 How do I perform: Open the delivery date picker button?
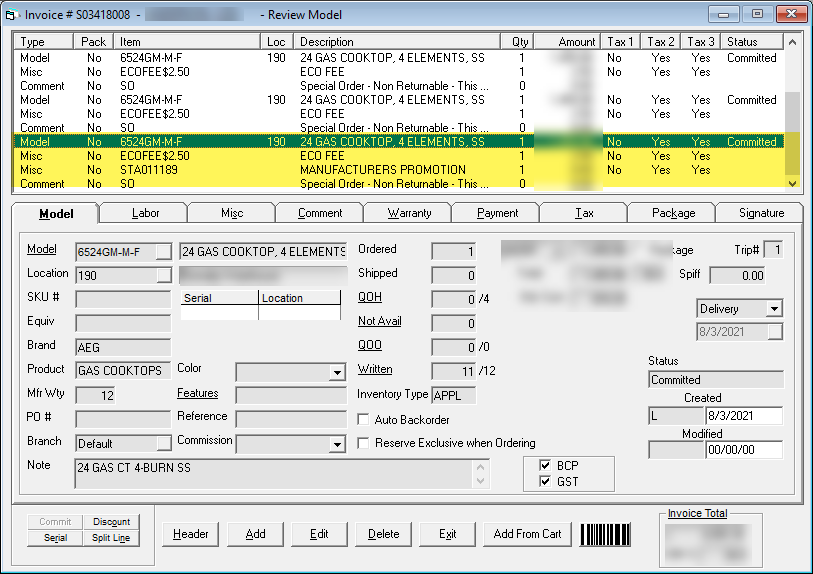(x=775, y=332)
